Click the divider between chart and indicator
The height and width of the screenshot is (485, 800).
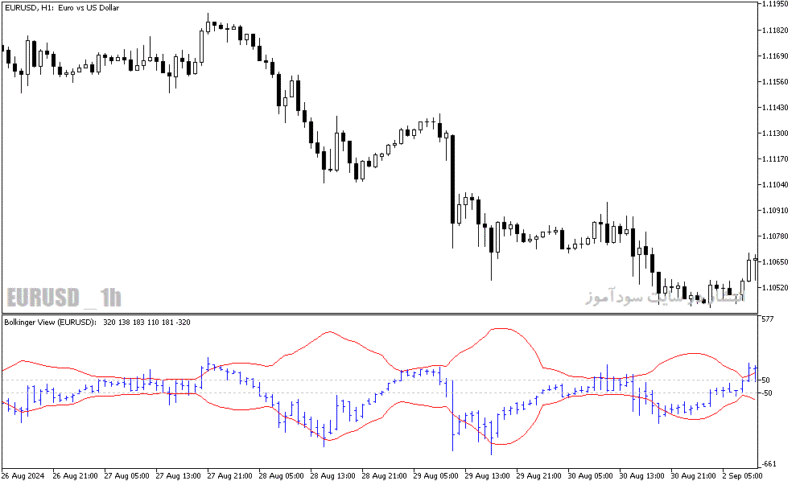point(380,314)
